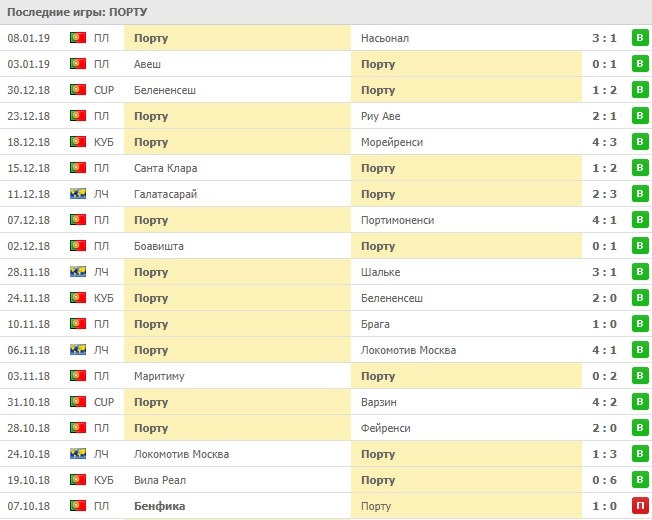Click the 0 : 6 score result
This screenshot has width=652, height=520.
[602, 480]
